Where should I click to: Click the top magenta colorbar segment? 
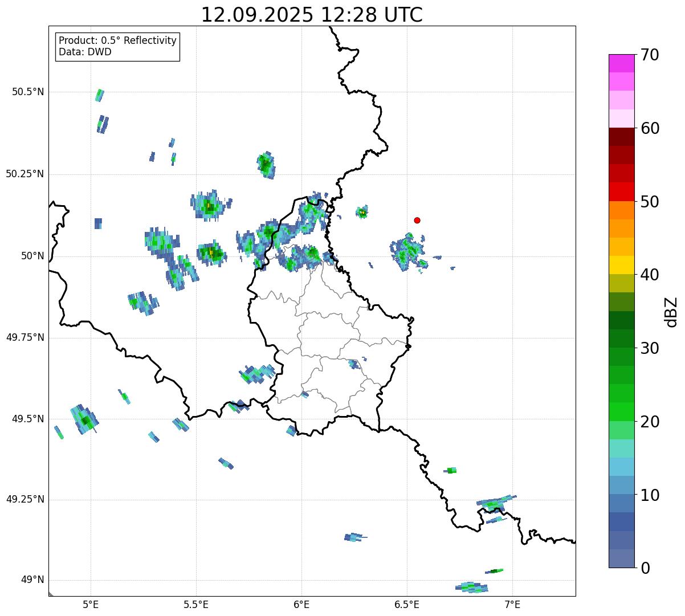(621, 63)
